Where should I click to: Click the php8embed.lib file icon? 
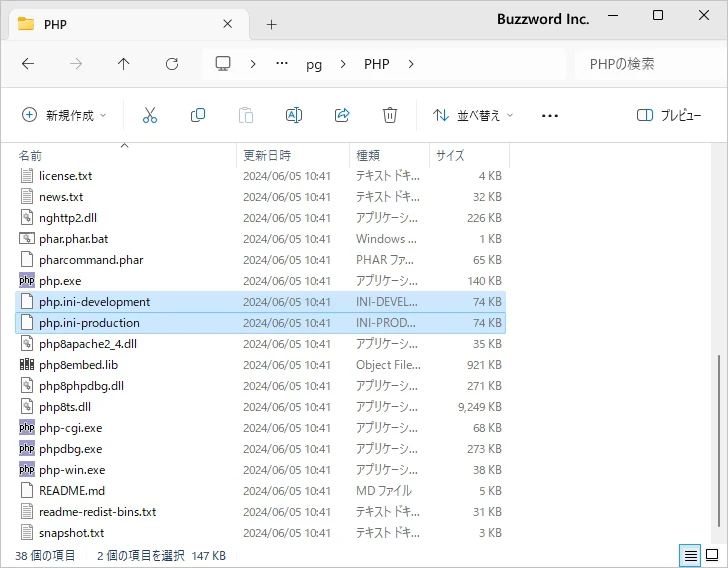27,365
